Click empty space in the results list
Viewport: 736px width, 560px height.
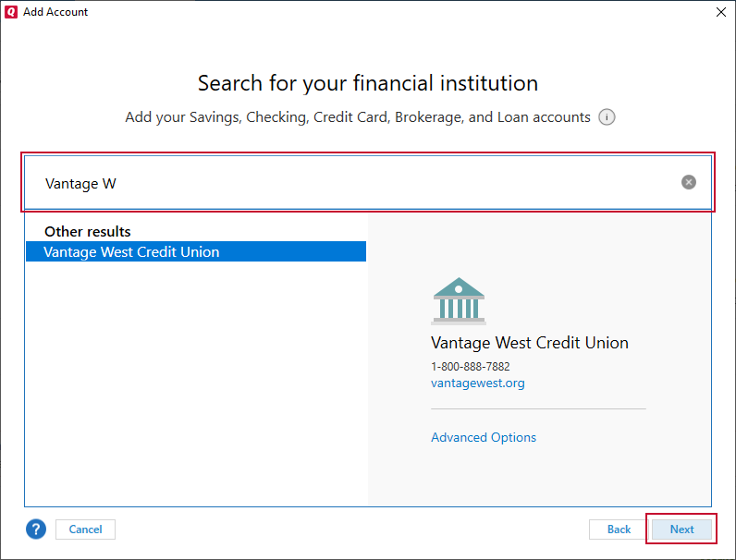[x=196, y=388]
